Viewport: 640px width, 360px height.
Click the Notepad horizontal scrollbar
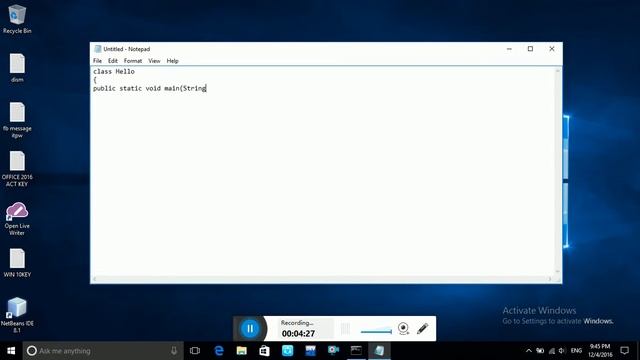(x=322, y=279)
